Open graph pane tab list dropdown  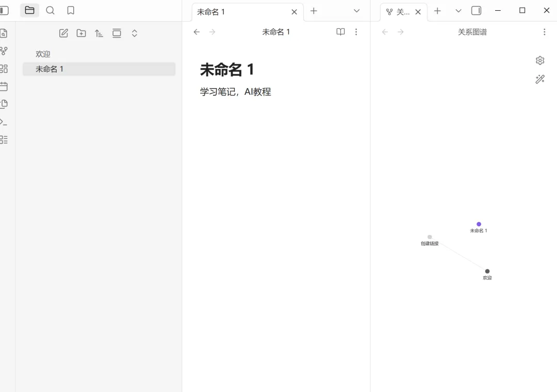458,11
